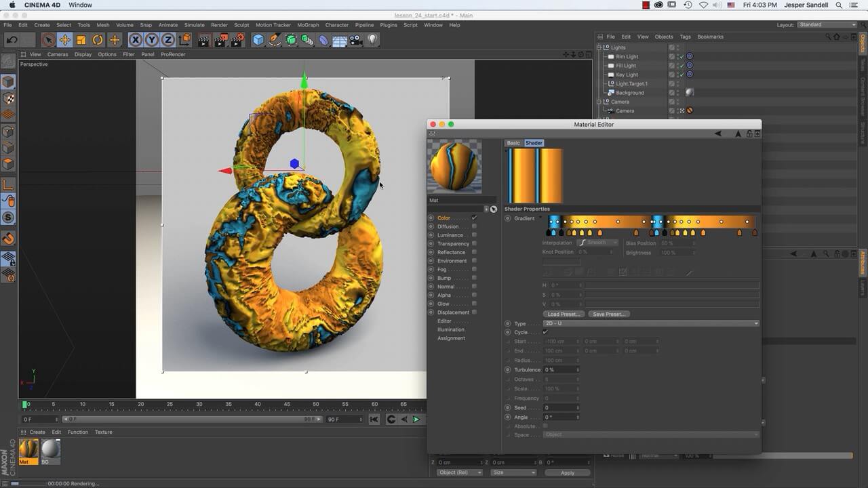Select the Rotate tool in the toolbar
The height and width of the screenshot is (488, 868).
click(98, 39)
